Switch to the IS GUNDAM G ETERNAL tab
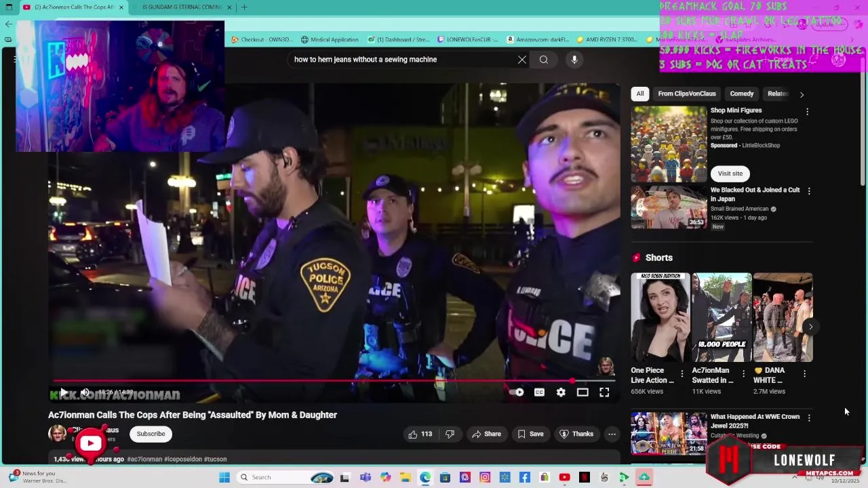Viewport: 868px width, 488px height. point(182,7)
